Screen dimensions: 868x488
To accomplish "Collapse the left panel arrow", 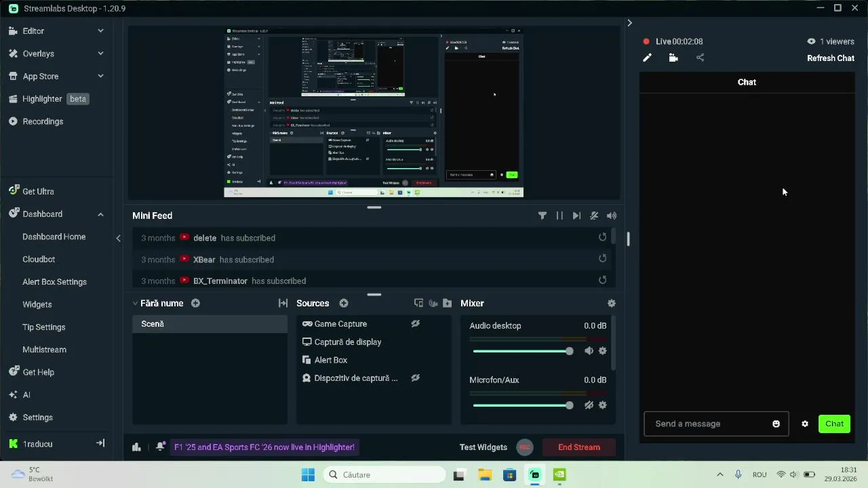I will [118, 238].
